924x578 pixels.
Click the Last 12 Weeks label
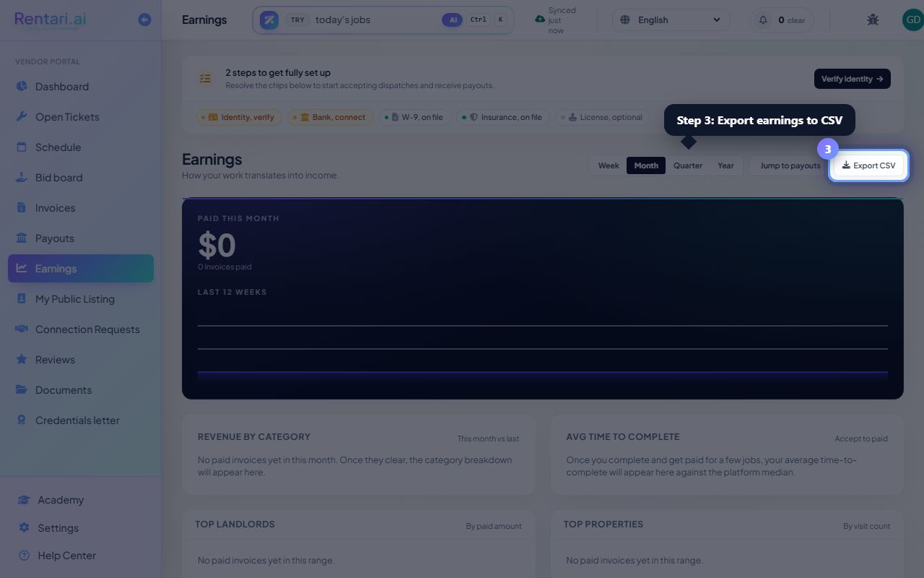tap(232, 292)
